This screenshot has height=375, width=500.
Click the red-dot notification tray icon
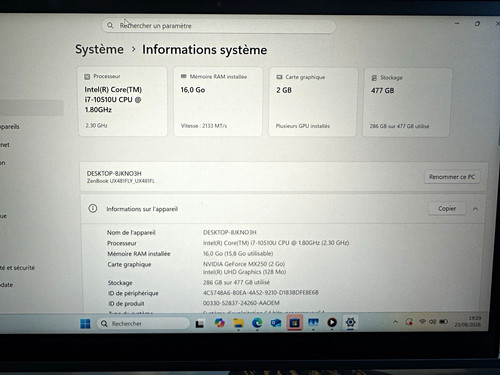[x=409, y=322]
